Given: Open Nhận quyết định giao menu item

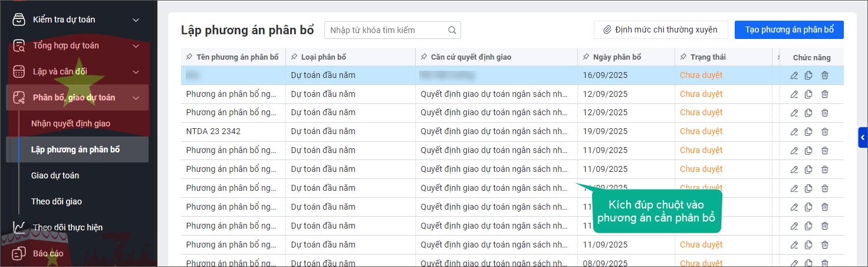Looking at the screenshot, I should tap(71, 123).
